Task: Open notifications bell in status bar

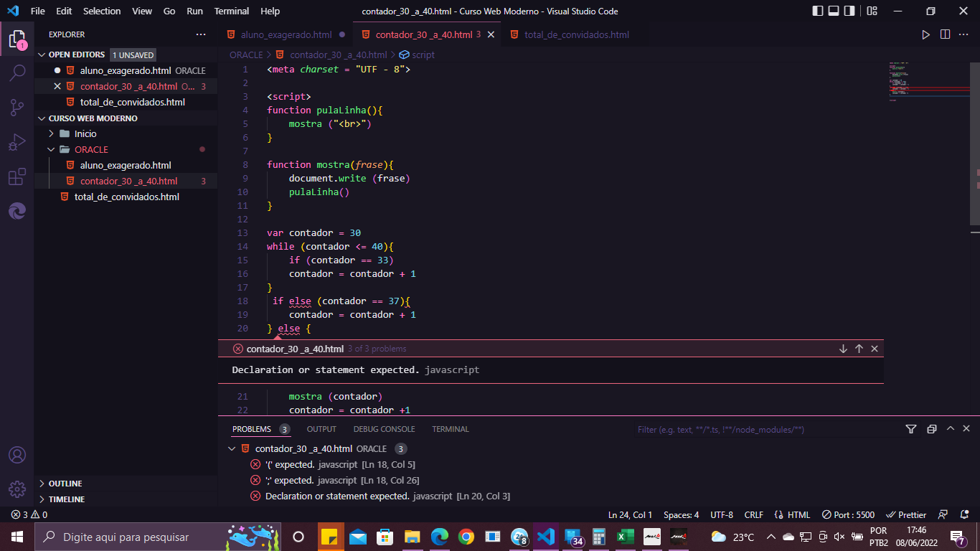Action: (964, 514)
